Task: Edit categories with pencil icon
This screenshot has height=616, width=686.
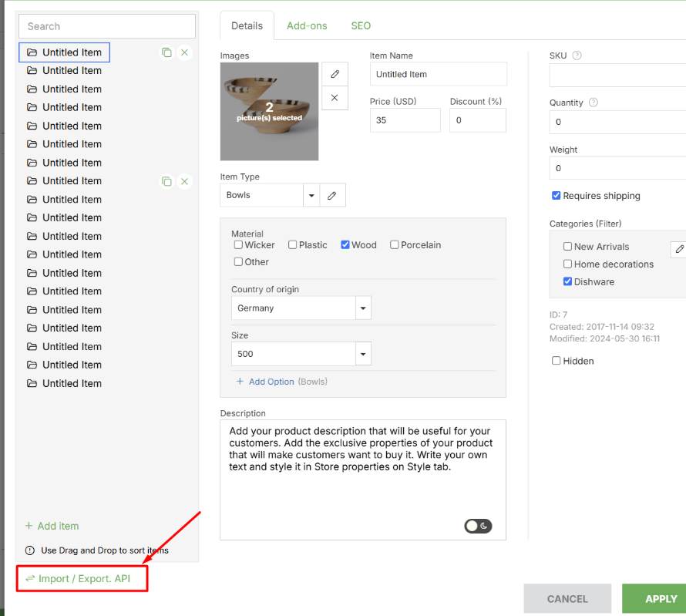Action: tap(679, 249)
